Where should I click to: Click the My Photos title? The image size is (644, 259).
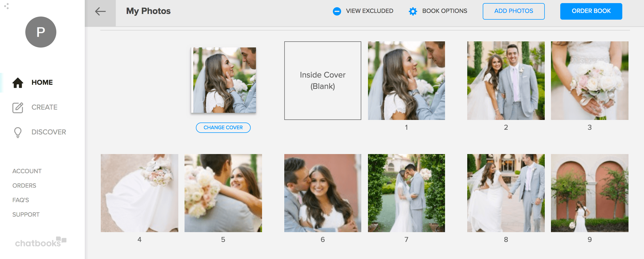148,11
